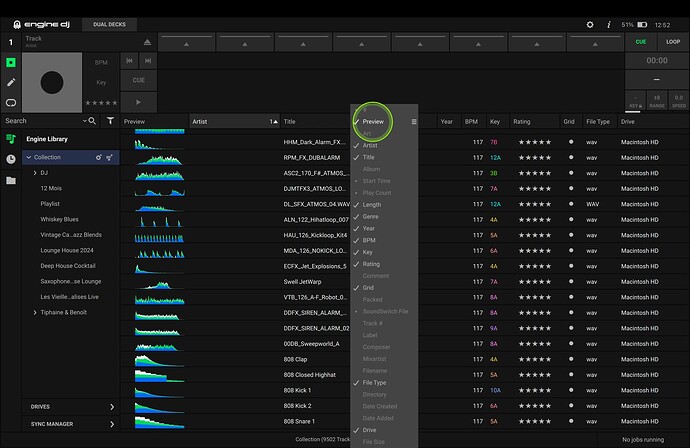This screenshot has width=690, height=448.
Task: Select the pencil edit icon on deck
Action: [x=11, y=81]
